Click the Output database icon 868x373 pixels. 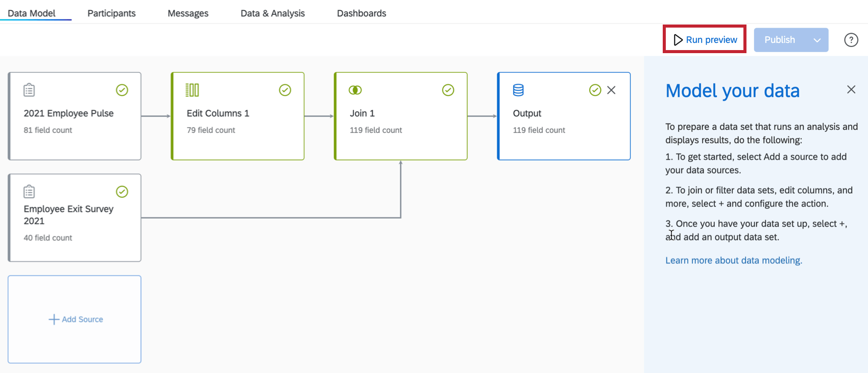[x=518, y=90]
